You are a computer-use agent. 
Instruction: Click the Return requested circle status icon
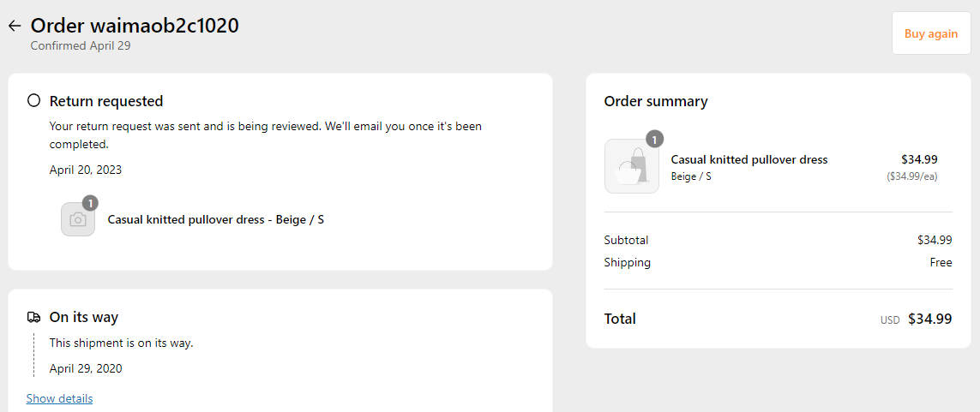click(33, 100)
